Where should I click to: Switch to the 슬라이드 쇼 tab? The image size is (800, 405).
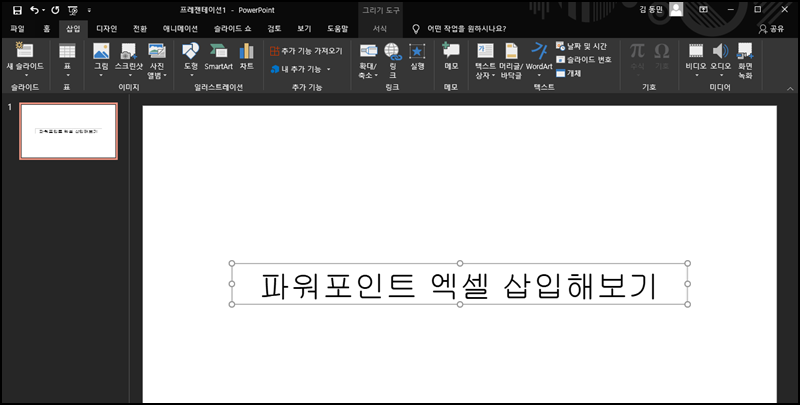tap(233, 29)
